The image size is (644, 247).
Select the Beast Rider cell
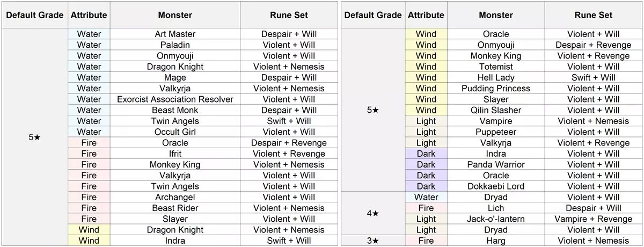pyautogui.click(x=175, y=208)
